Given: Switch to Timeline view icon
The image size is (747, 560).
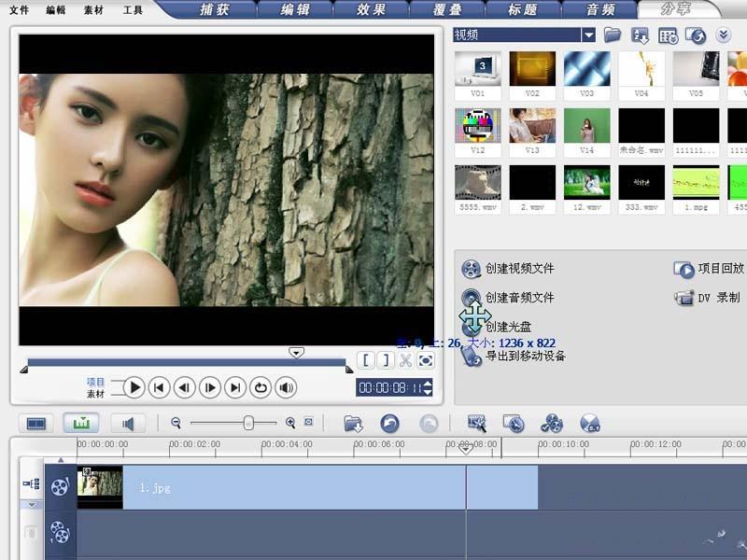Looking at the screenshot, I should [81, 423].
